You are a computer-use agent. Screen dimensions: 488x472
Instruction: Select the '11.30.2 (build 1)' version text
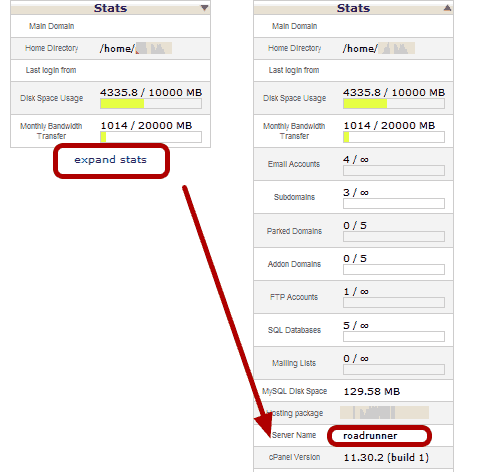pyautogui.click(x=386, y=457)
